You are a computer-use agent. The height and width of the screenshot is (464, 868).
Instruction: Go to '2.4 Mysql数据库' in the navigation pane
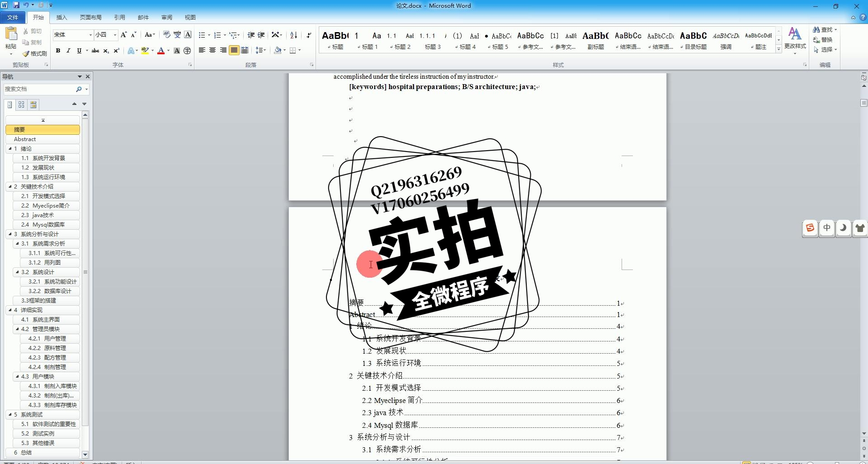[x=47, y=224]
